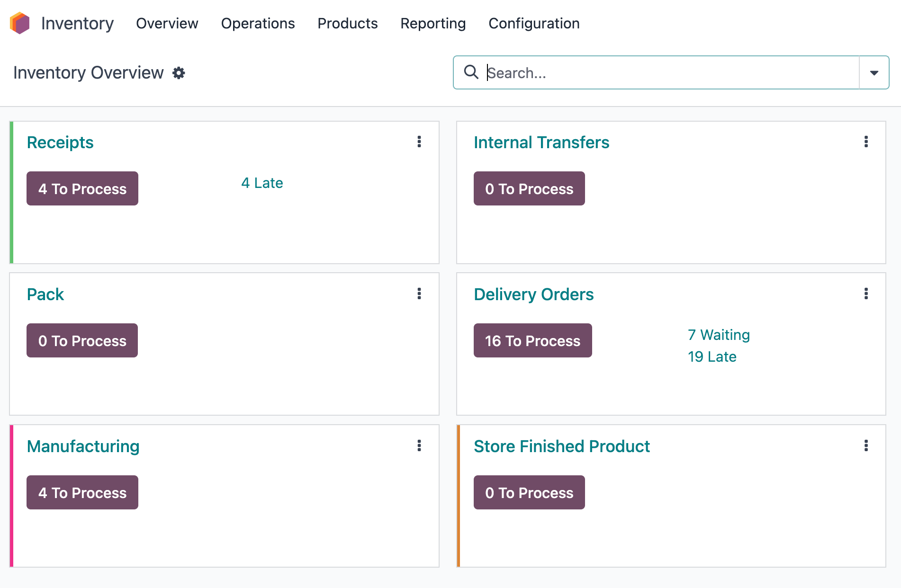
Task: Open the Overview menu
Action: click(167, 23)
